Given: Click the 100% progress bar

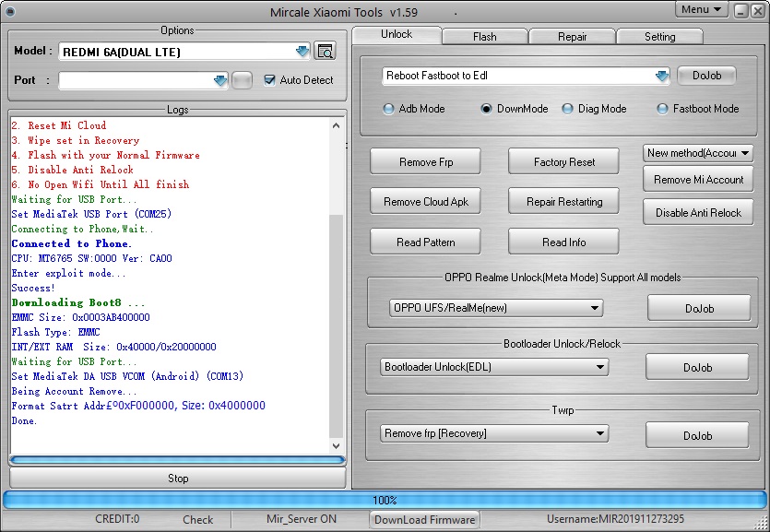Looking at the screenshot, I should click(385, 500).
